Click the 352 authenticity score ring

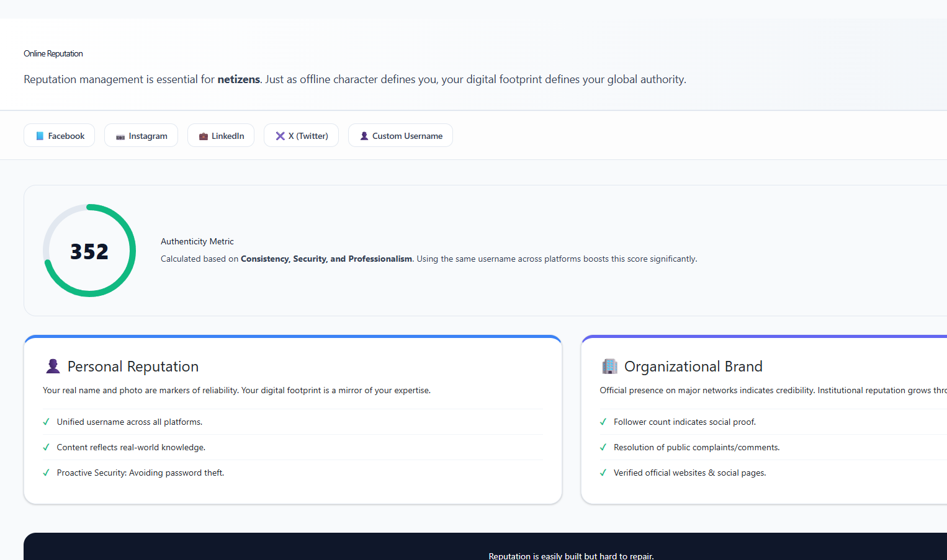[x=89, y=251]
